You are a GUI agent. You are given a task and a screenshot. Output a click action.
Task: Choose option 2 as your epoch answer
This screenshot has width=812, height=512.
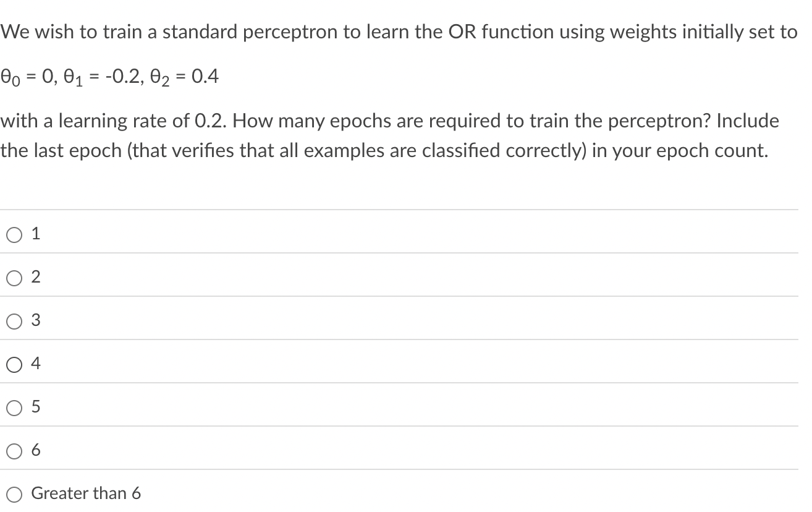point(14,277)
